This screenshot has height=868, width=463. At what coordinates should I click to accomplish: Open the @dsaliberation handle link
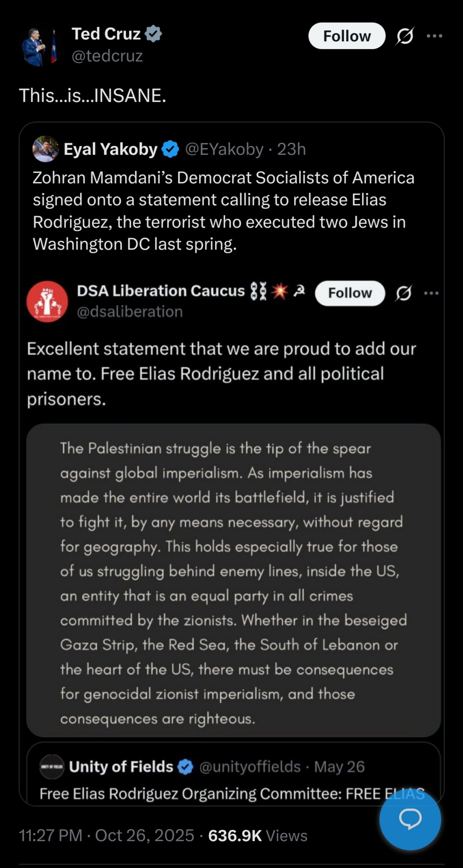click(x=130, y=312)
